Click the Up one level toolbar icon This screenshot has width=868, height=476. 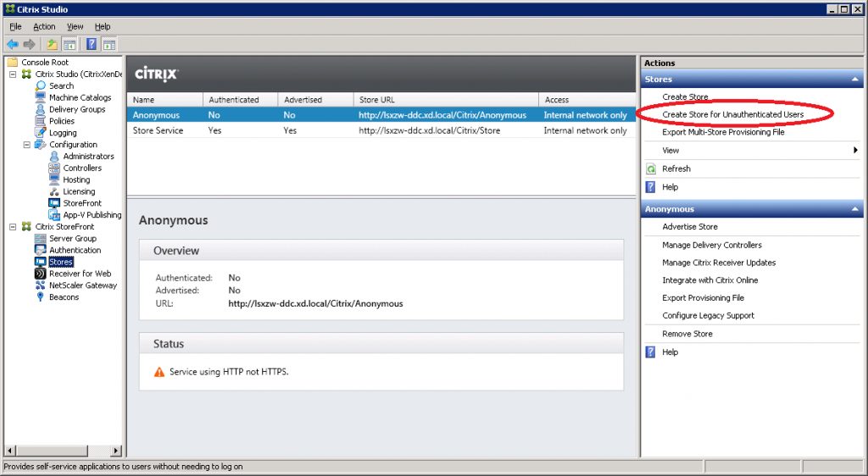coord(53,44)
